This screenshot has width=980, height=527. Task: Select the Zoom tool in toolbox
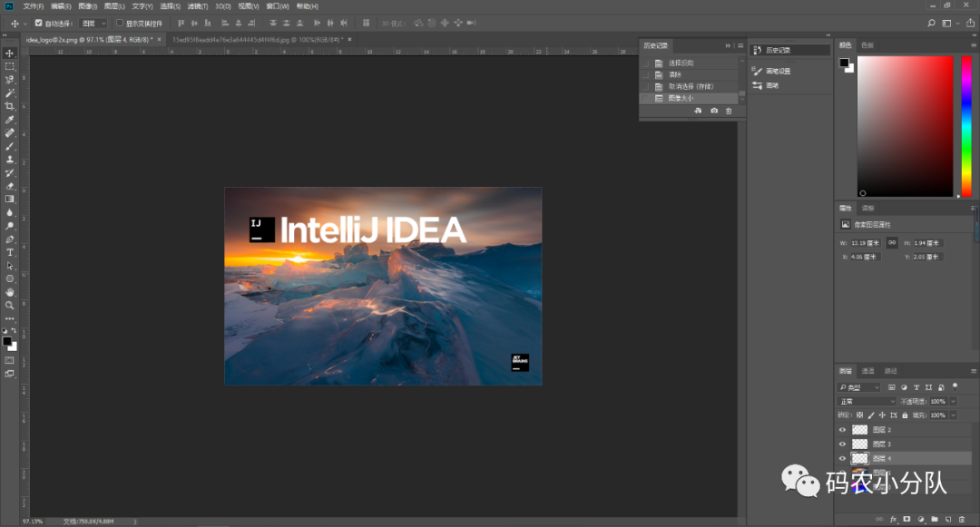[x=9, y=306]
